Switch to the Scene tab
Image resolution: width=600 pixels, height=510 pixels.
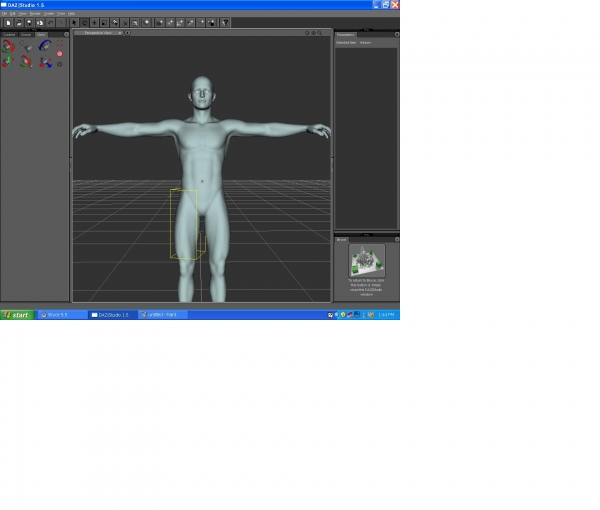[x=26, y=34]
